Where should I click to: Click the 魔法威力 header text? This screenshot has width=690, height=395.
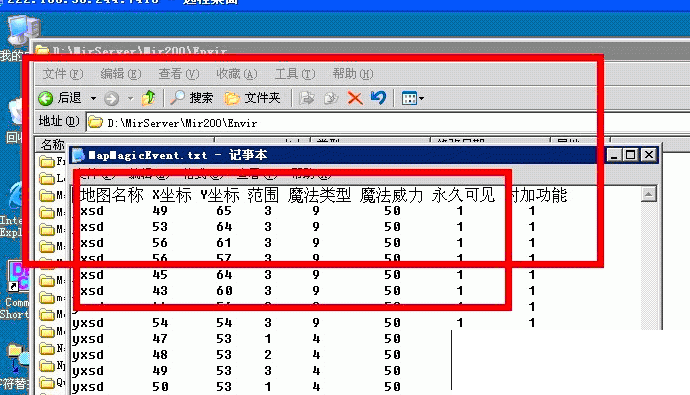pyautogui.click(x=392, y=195)
